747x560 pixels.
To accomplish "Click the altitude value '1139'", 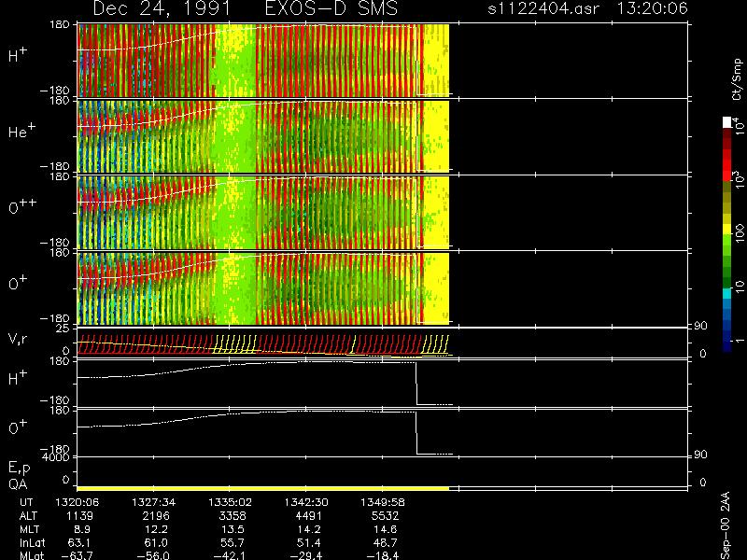I will click(x=79, y=516).
